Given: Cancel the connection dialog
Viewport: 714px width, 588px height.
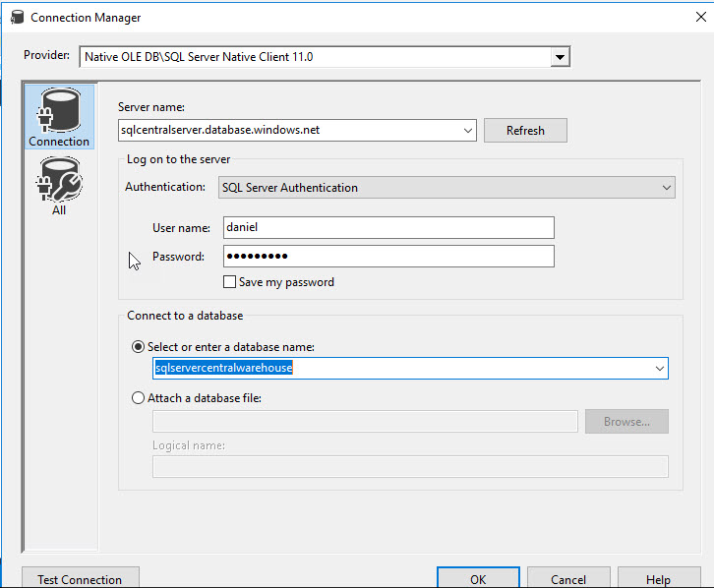Looking at the screenshot, I should tap(568, 578).
